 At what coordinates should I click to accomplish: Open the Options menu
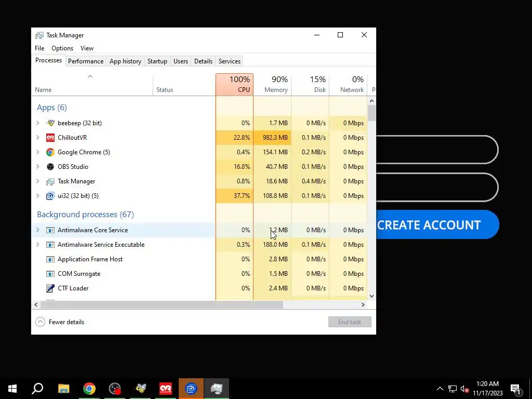[x=62, y=48]
